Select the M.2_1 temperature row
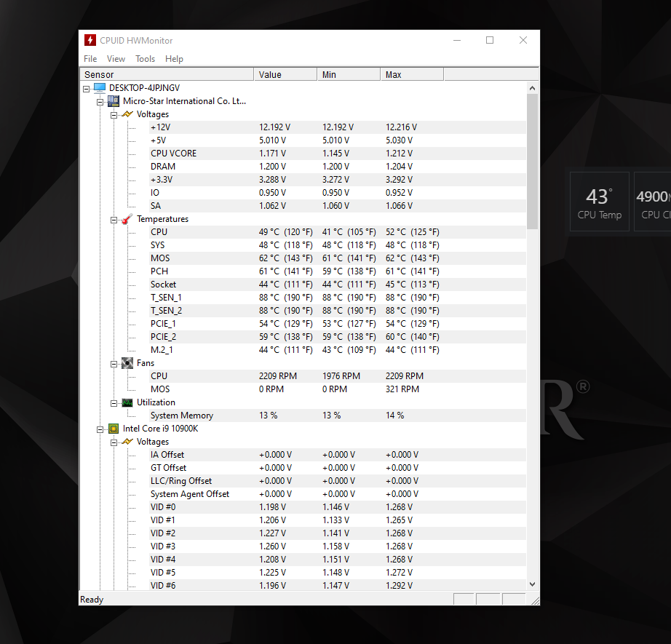The width and height of the screenshot is (671, 644). click(337, 350)
